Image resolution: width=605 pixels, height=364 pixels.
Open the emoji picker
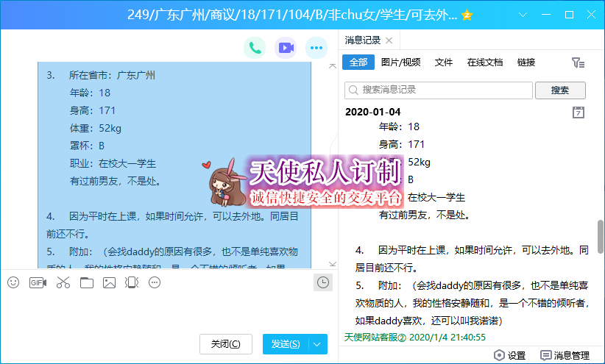(x=13, y=282)
